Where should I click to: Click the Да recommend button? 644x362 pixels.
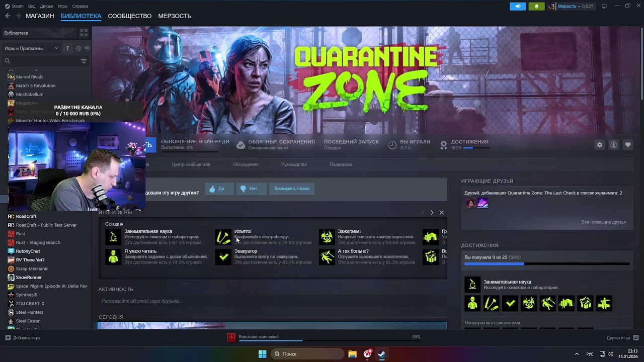click(219, 189)
